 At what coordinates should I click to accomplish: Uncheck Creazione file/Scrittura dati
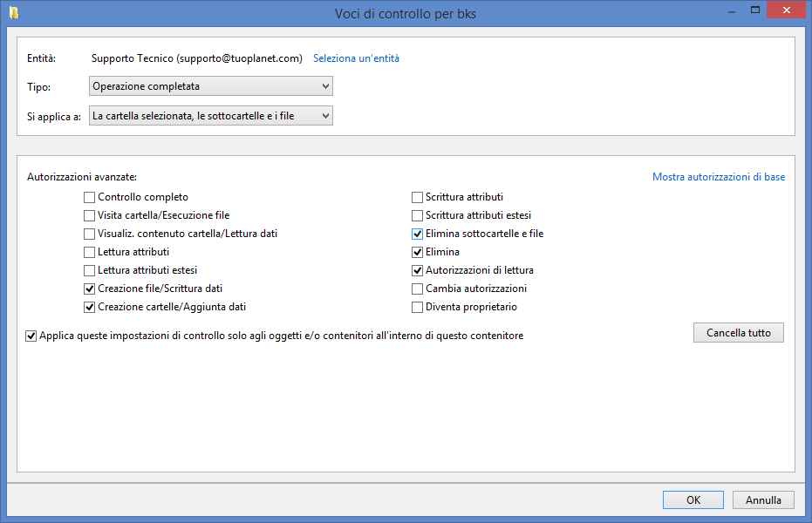pyautogui.click(x=89, y=289)
